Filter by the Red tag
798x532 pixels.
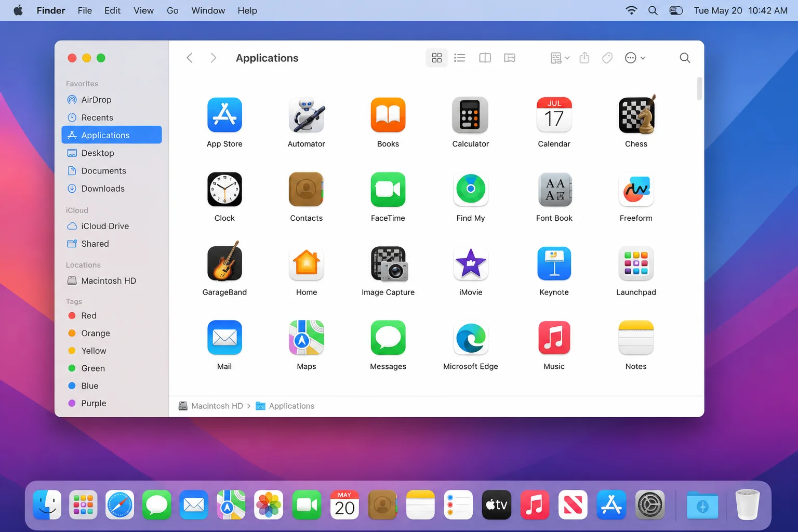[x=112, y=315]
